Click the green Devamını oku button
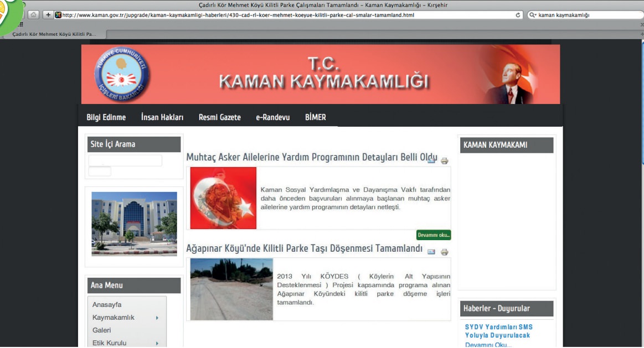The height and width of the screenshot is (348, 644). coord(434,235)
